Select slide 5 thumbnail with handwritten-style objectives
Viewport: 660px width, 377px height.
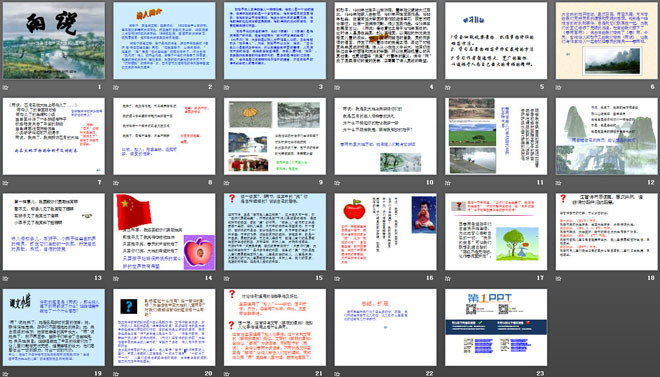tap(496, 41)
